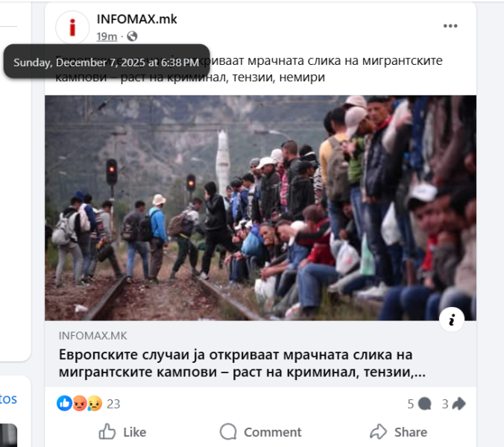The height and width of the screenshot is (447, 504).
Task: Show the 5 comments counter
Action: click(x=419, y=404)
